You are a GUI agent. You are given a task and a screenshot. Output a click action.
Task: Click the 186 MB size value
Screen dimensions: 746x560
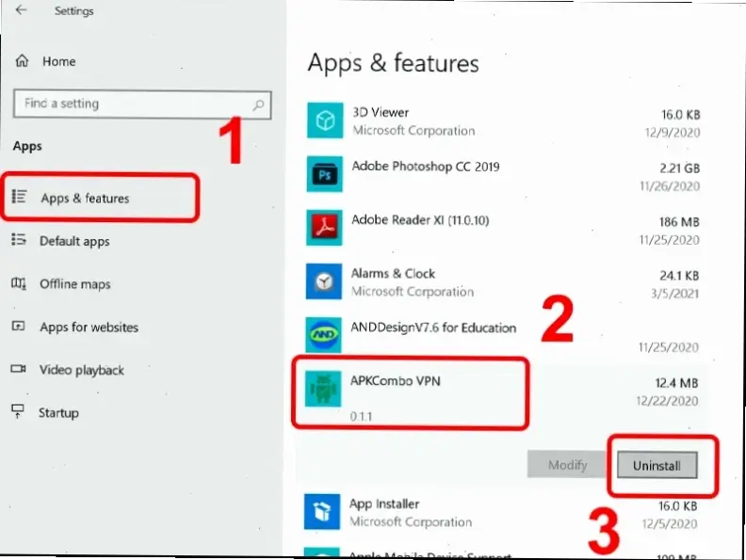[x=679, y=221]
